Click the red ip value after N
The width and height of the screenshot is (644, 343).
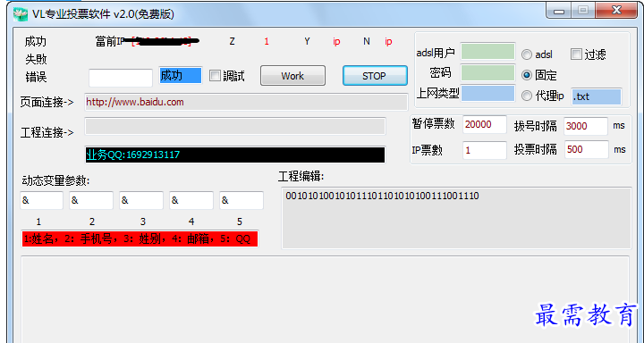tap(388, 41)
